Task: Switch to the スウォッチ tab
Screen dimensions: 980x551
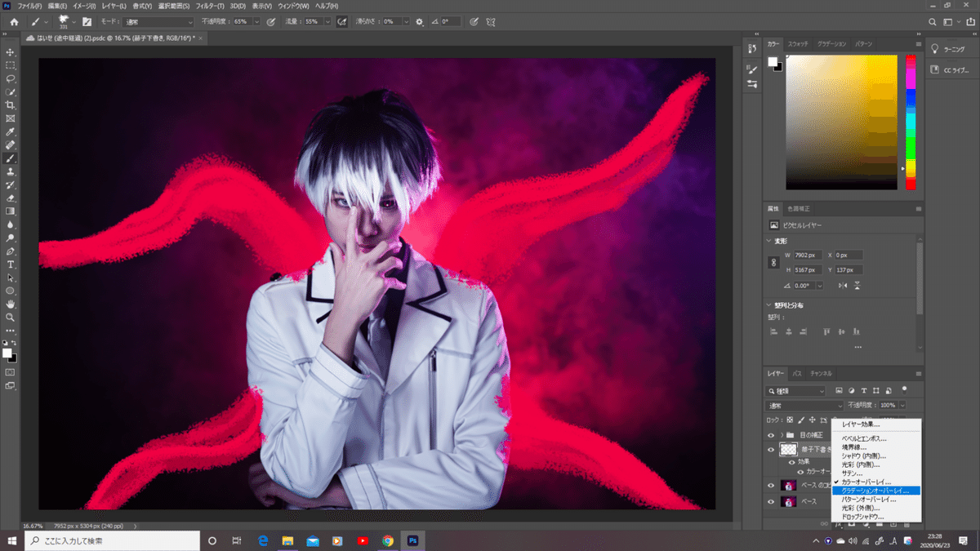Action: click(798, 42)
